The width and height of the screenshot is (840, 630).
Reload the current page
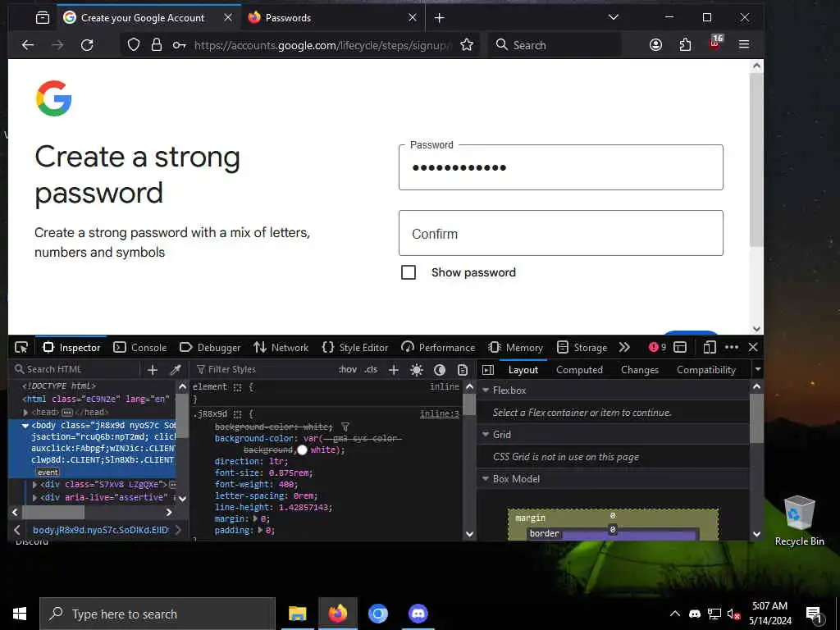point(87,45)
